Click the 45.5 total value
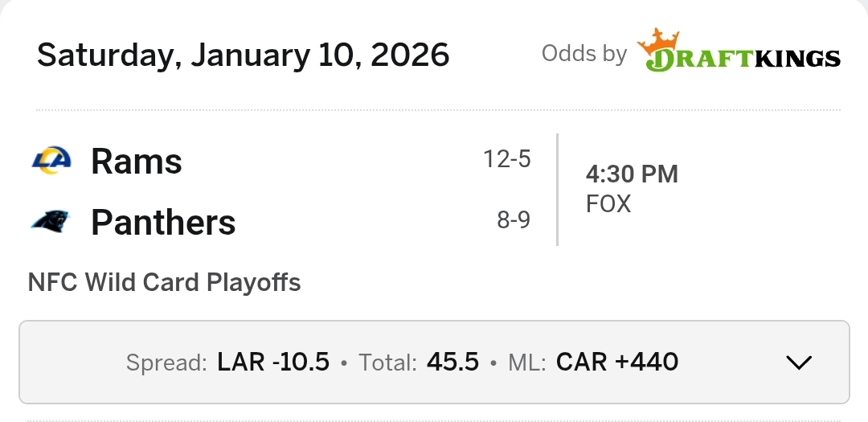The width and height of the screenshot is (868, 422). pyautogui.click(x=452, y=363)
